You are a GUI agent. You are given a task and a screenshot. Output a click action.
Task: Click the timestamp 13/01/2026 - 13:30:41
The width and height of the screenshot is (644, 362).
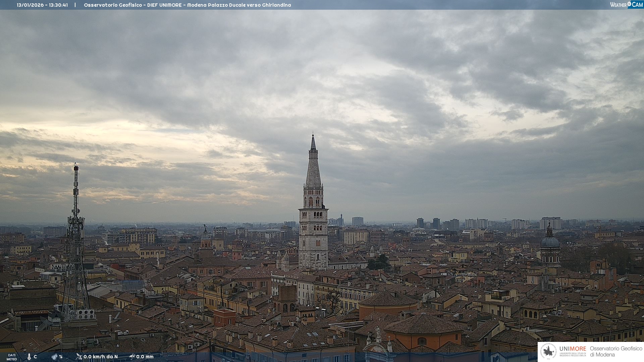42,5
